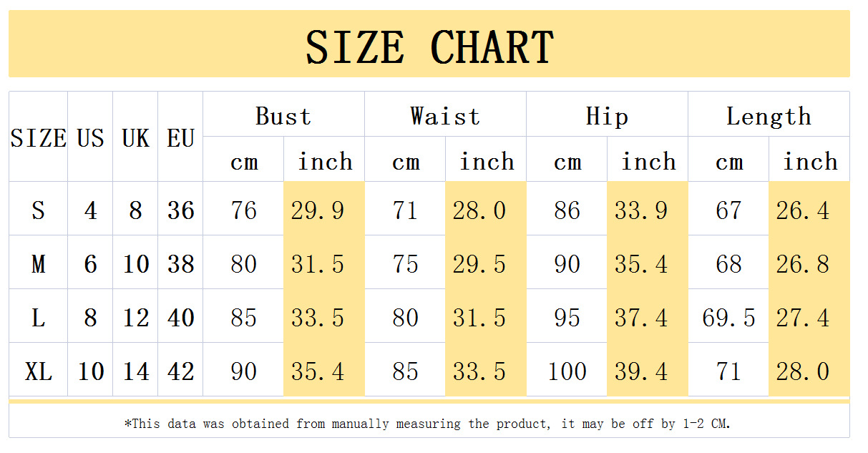This screenshot has height=453, width=868.
Task: Click the EU header cell
Action: 180,137
